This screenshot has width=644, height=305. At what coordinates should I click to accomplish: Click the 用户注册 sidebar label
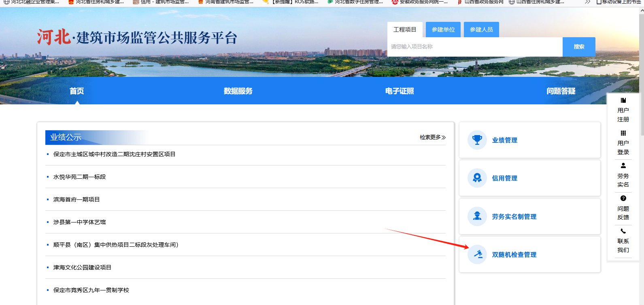(623, 115)
